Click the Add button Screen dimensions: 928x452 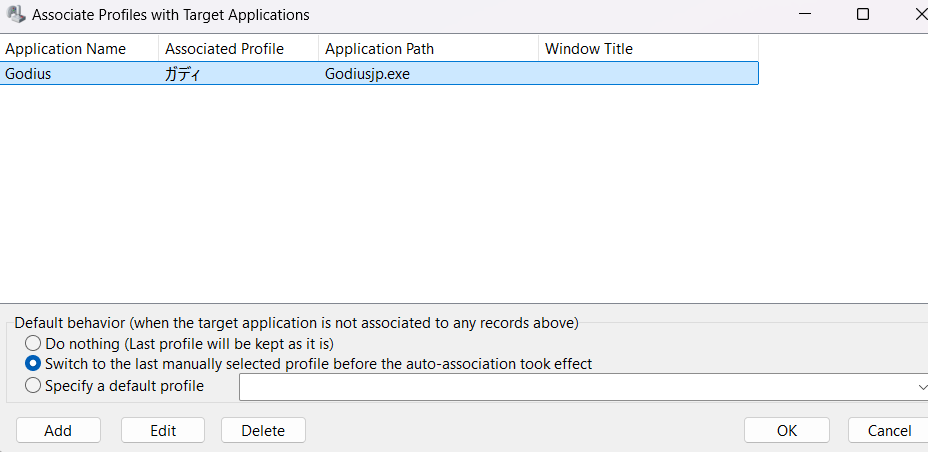58,430
